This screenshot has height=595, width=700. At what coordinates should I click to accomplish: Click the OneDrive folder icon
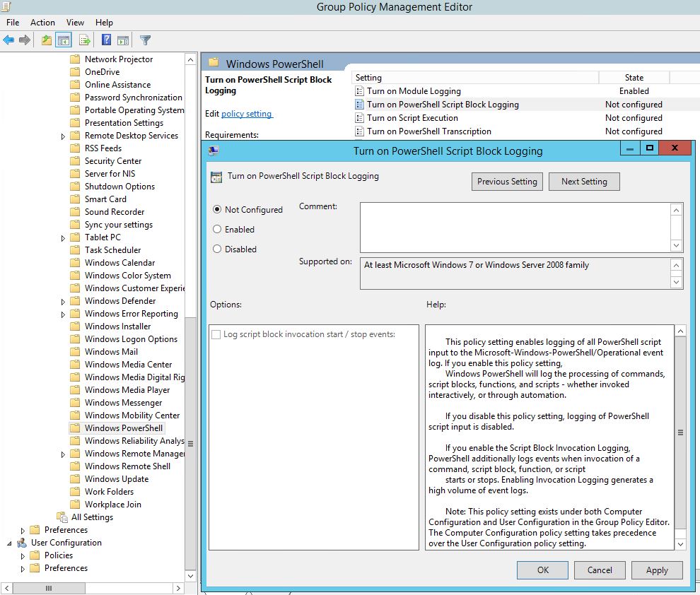pos(76,72)
